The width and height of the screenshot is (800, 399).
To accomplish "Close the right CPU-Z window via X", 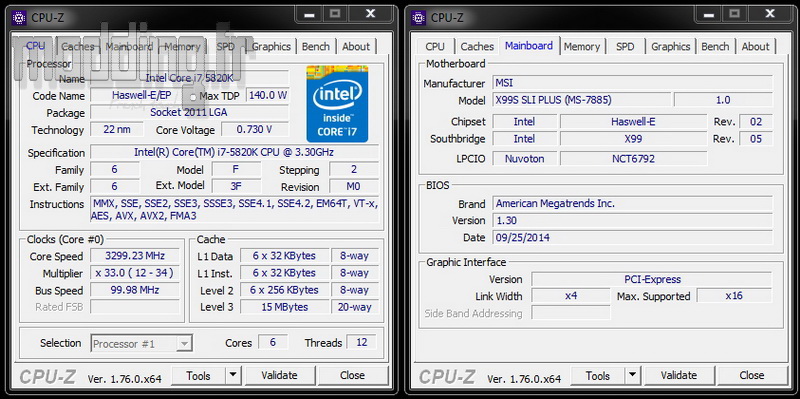I will 770,14.
